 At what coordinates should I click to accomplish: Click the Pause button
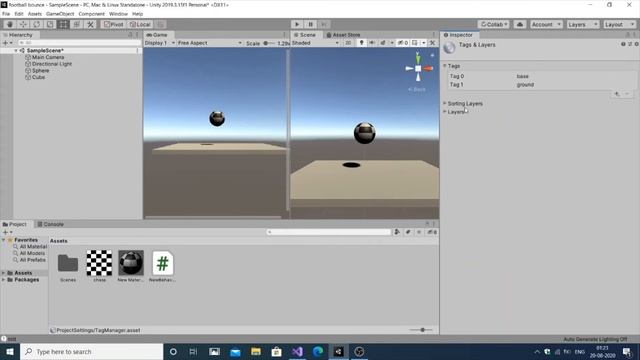tap(310, 24)
